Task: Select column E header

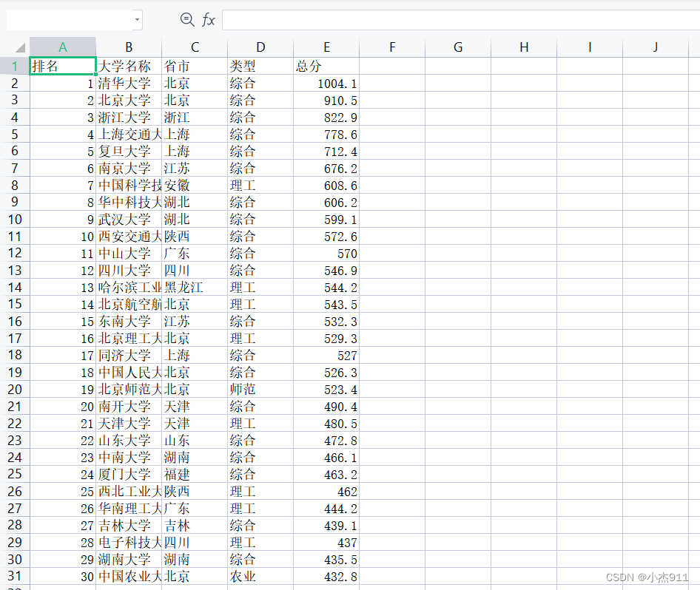Action: pos(326,47)
